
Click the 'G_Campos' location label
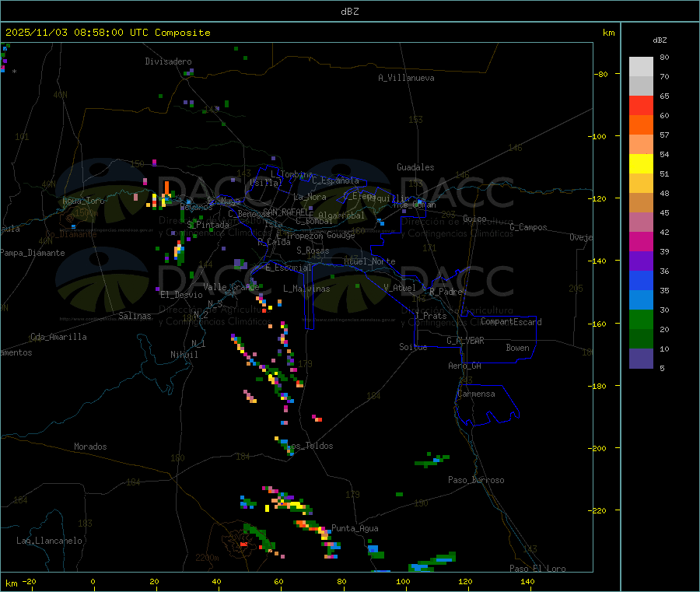[x=528, y=227]
